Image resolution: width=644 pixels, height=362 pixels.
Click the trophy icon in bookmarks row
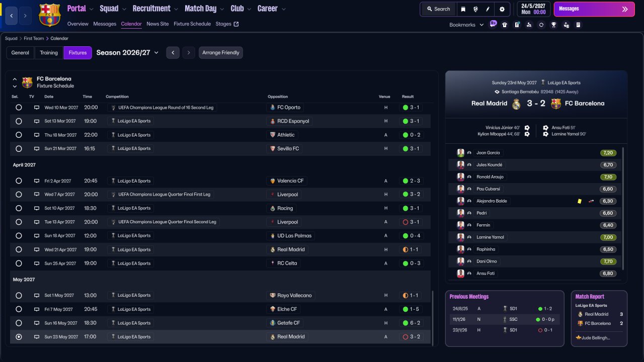[x=554, y=25]
